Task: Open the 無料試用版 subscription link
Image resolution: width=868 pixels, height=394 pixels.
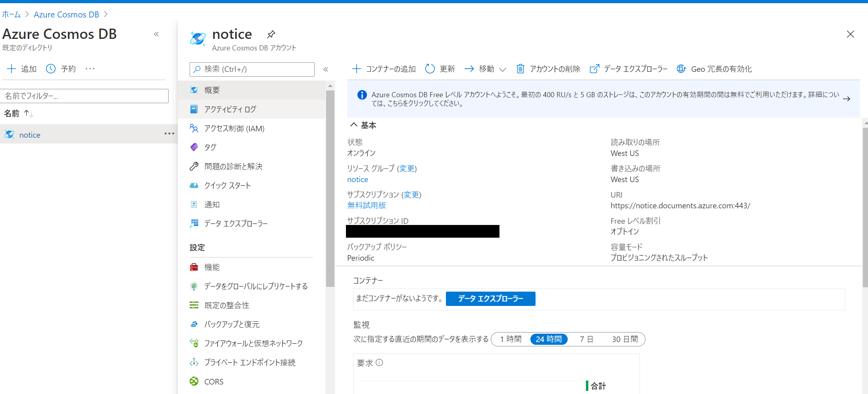Action: (x=367, y=205)
